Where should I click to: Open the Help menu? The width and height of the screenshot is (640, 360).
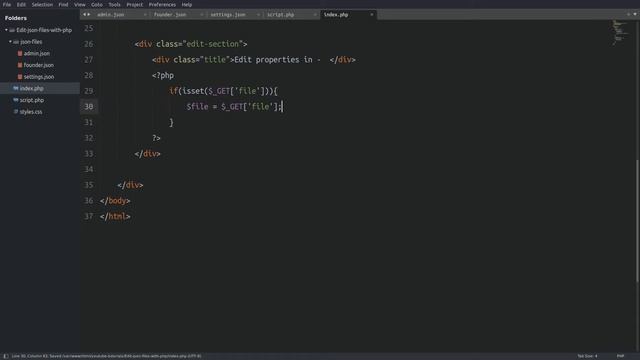tap(187, 4)
